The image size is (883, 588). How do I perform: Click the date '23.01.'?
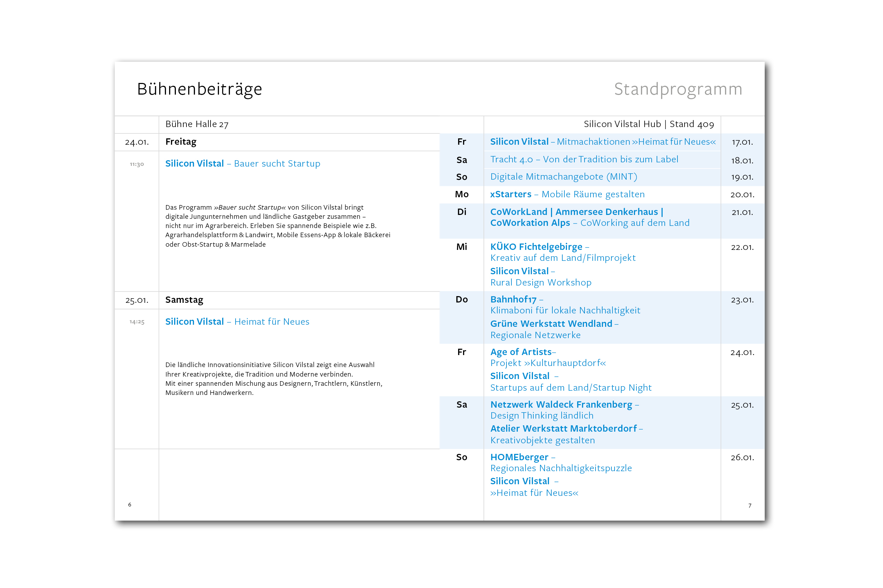pos(742,300)
